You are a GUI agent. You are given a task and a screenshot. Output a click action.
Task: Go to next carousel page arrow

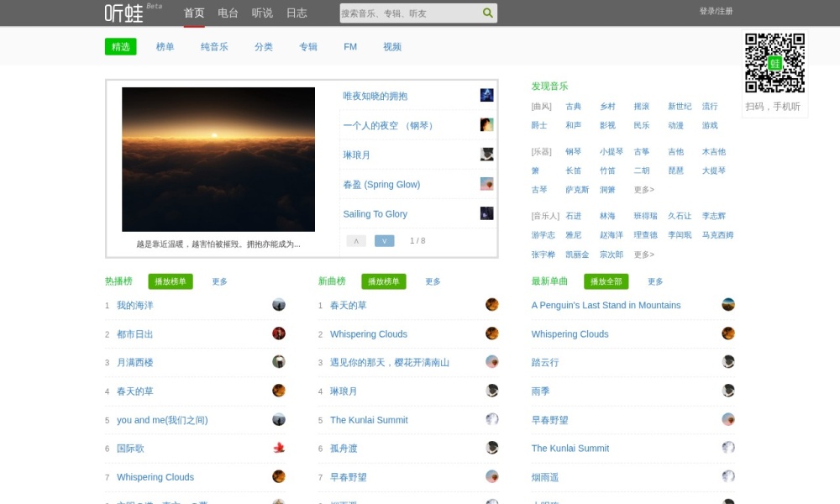click(384, 241)
